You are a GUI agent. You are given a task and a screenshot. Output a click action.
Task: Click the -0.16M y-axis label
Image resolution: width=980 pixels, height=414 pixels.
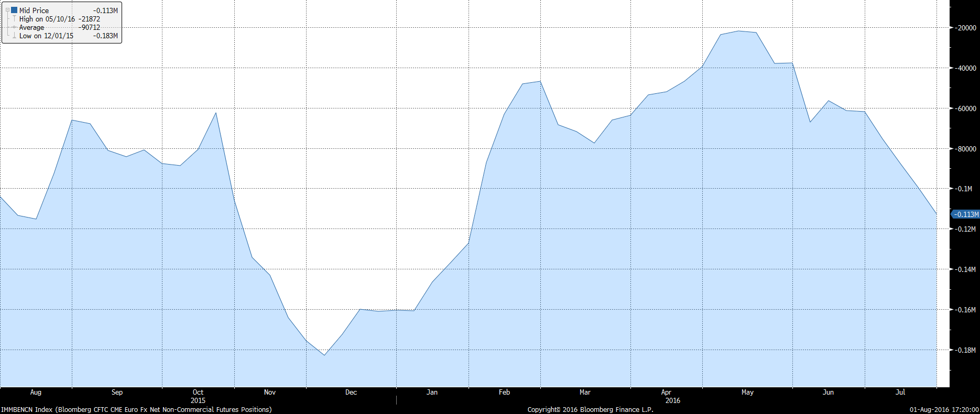[x=964, y=310]
